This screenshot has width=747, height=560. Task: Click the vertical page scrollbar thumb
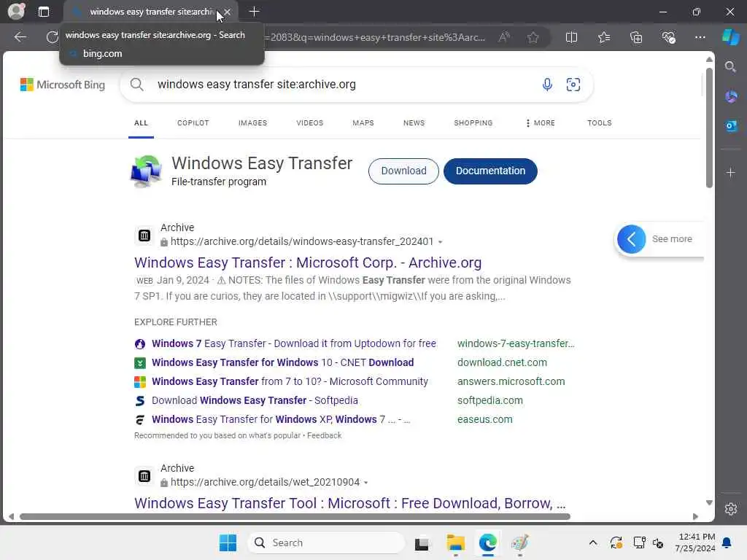coord(709,128)
